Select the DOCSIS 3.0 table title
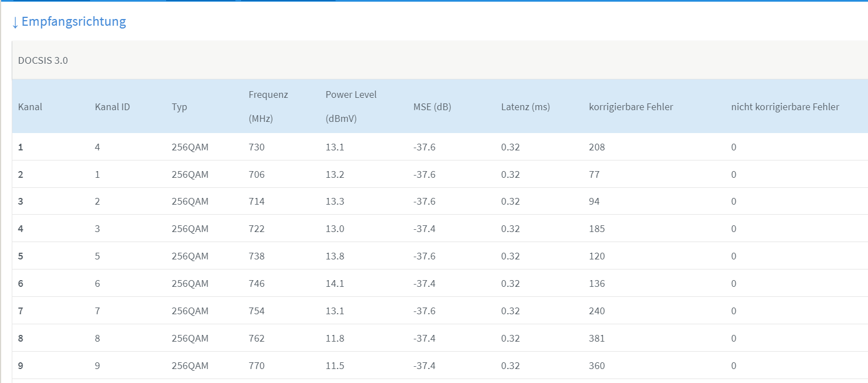Image resolution: width=868 pixels, height=383 pixels. coord(43,60)
